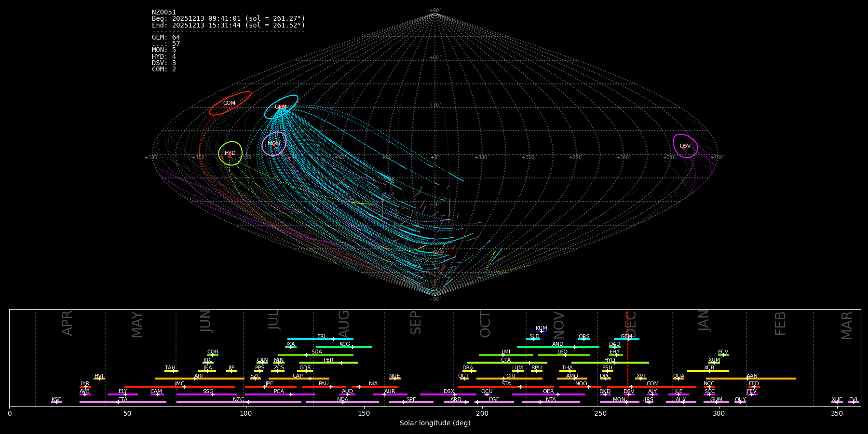Image resolution: width=868 pixels, height=434 pixels.
Task: Click the red dashed current-date line in timeline
Action: coord(628,357)
